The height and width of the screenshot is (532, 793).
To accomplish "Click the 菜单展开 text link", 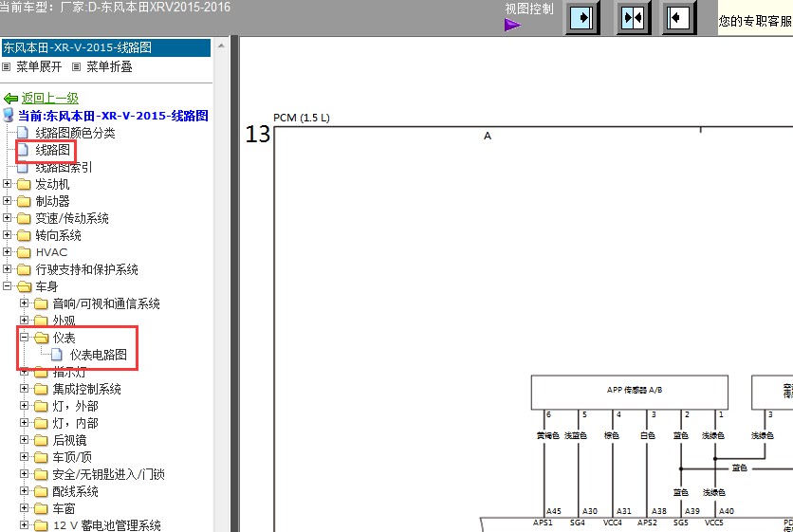I will [x=39, y=66].
